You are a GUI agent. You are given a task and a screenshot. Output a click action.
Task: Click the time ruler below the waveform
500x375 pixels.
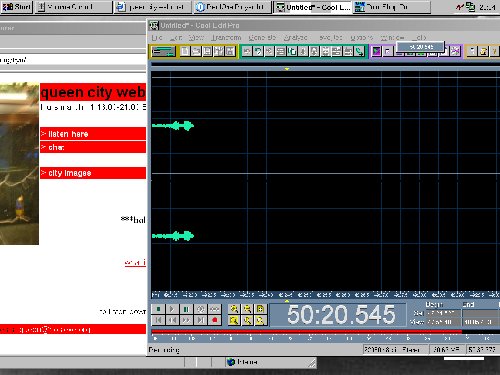[325, 295]
